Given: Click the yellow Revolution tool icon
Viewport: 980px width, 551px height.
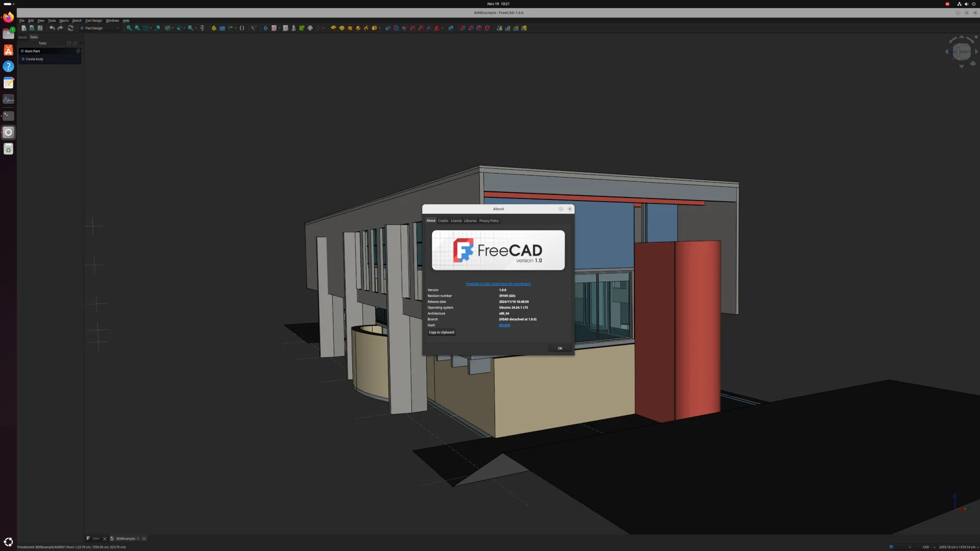Looking at the screenshot, I should 341,28.
